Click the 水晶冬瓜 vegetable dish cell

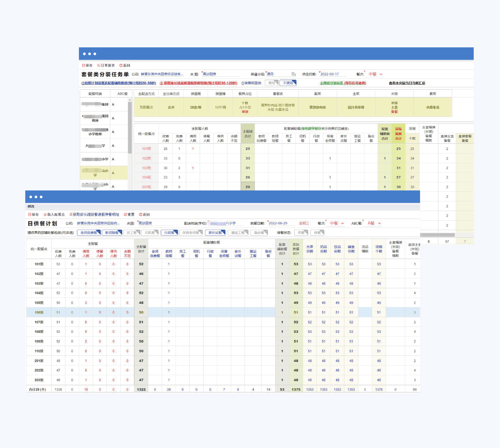point(433,107)
